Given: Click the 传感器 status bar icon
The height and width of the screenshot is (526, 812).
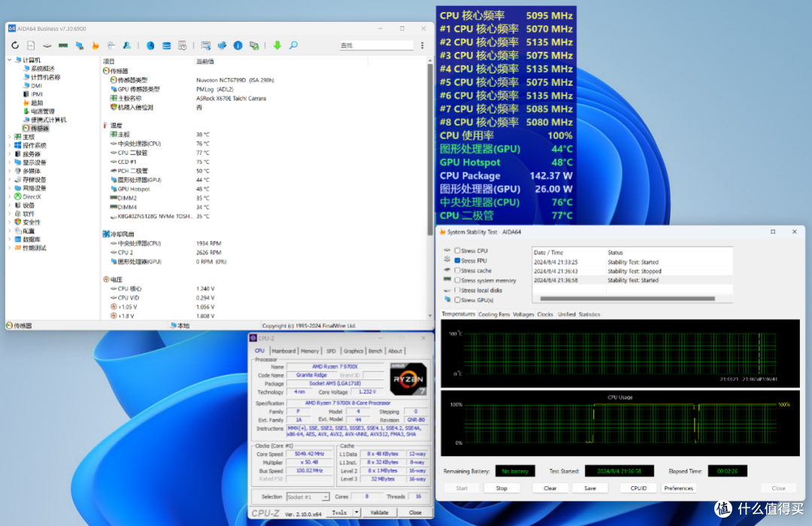Looking at the screenshot, I should (9, 325).
